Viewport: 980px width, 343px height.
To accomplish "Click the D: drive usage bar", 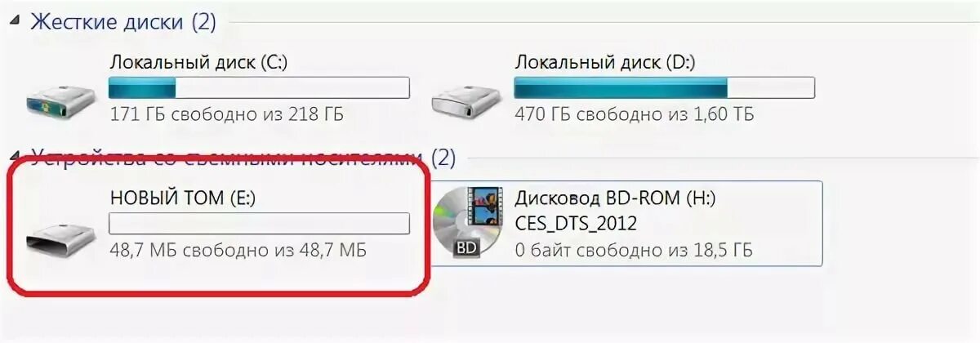I will (665, 87).
